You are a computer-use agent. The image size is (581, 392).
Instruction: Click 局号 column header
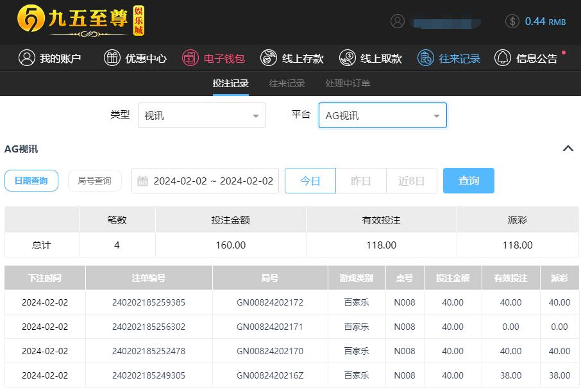270,277
